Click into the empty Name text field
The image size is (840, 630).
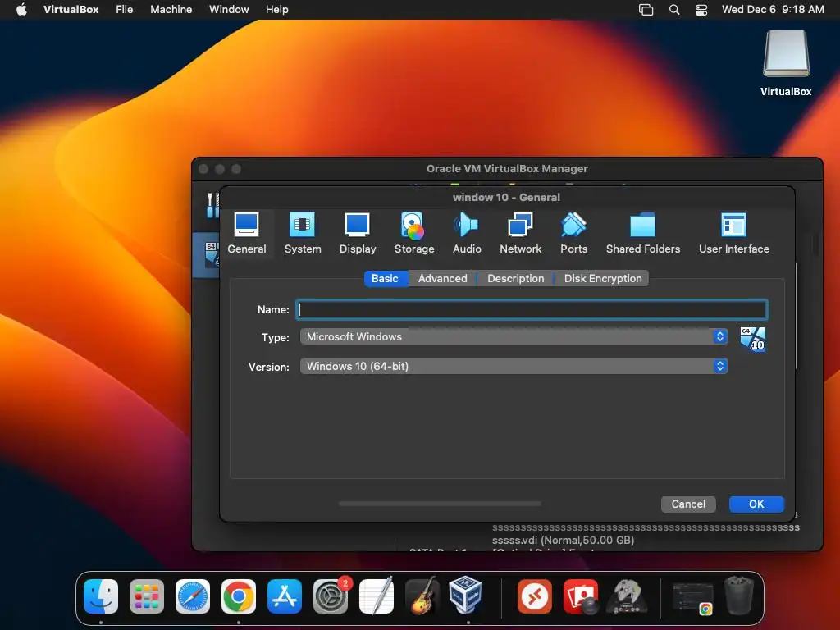tap(532, 309)
